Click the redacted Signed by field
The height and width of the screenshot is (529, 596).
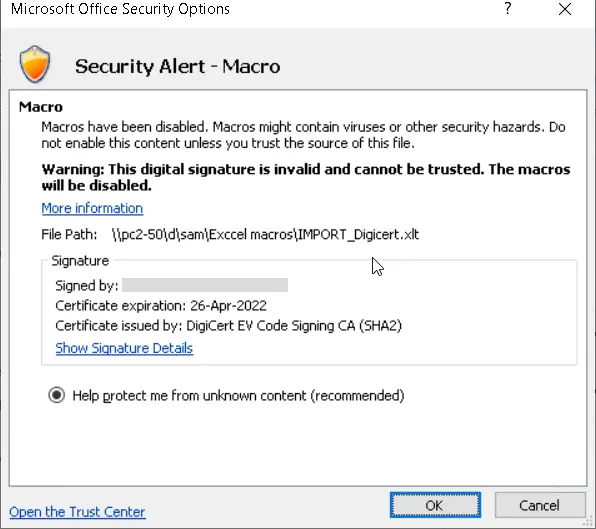[x=205, y=285]
